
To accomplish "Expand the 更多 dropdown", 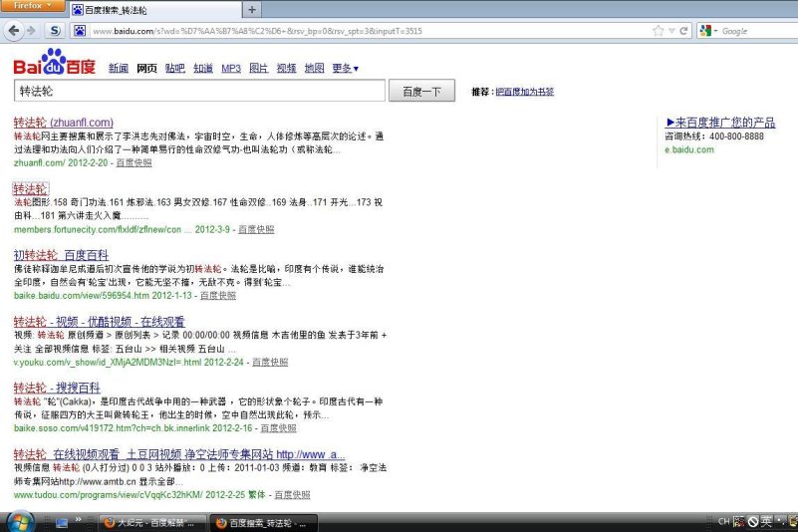I will click(x=345, y=68).
